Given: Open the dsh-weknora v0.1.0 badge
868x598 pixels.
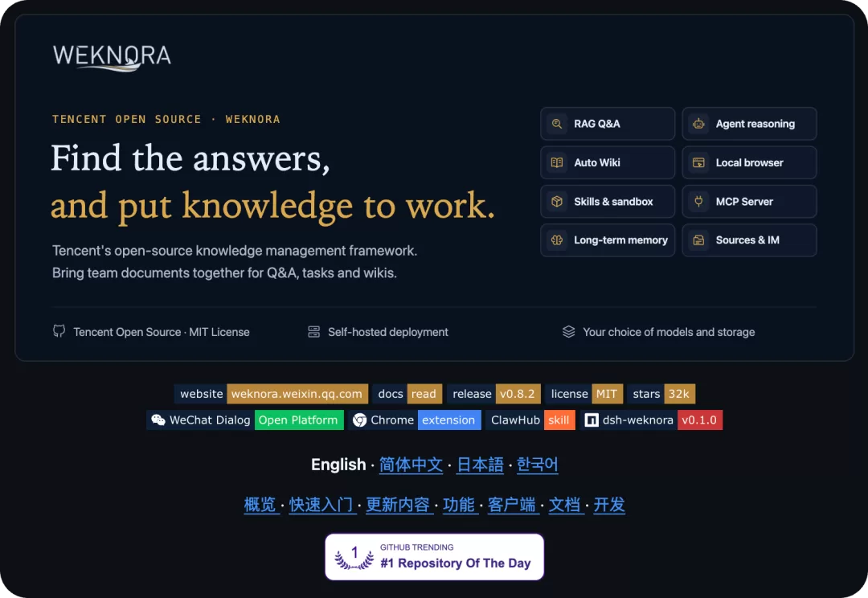Looking at the screenshot, I should tap(651, 420).
